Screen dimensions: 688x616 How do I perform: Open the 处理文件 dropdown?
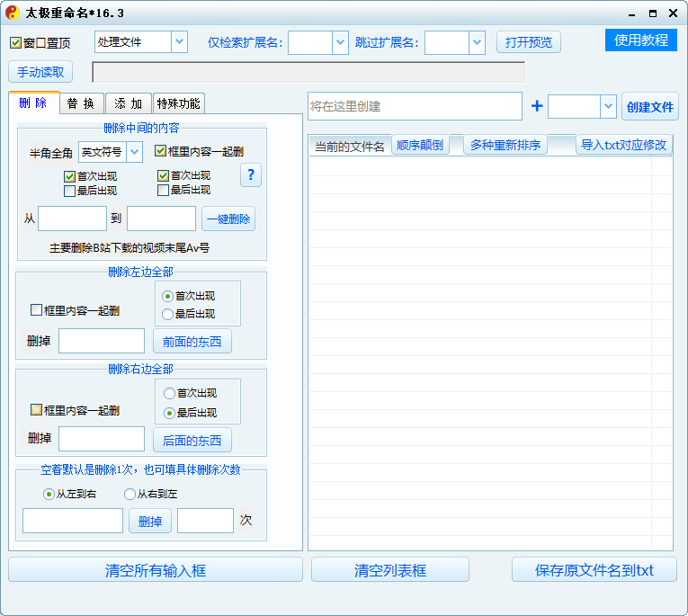[x=178, y=41]
